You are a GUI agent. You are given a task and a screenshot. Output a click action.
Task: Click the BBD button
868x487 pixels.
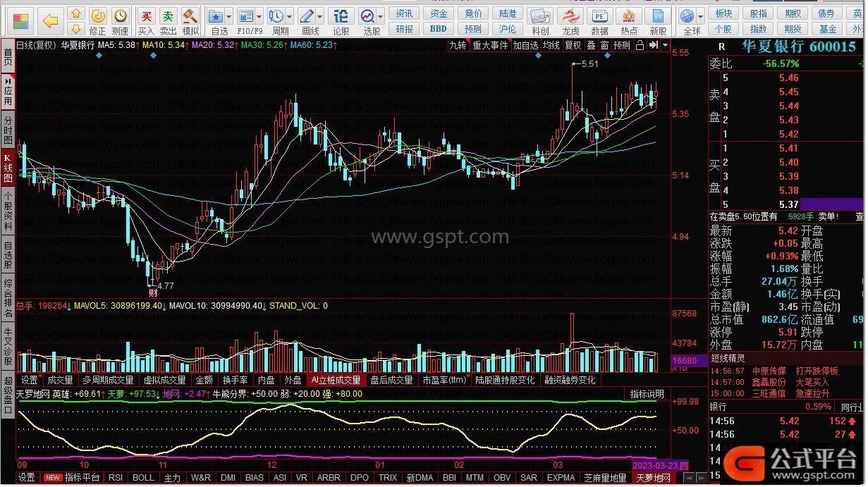(439, 29)
